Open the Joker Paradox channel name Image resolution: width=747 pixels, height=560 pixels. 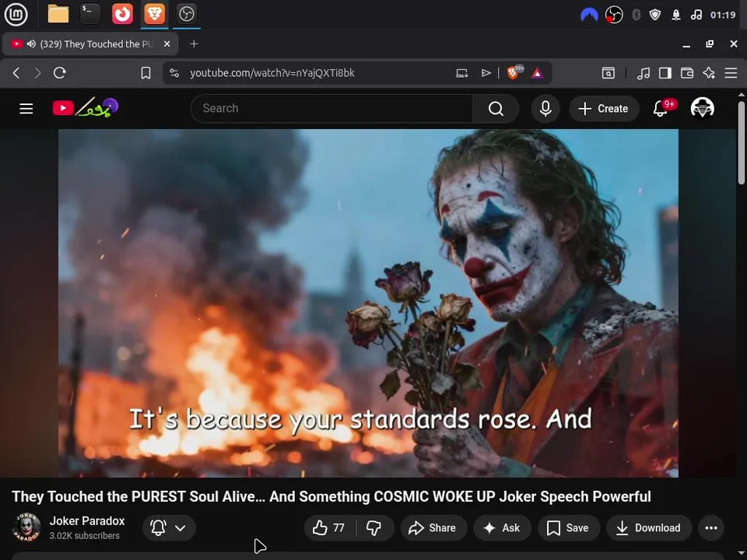(x=87, y=521)
